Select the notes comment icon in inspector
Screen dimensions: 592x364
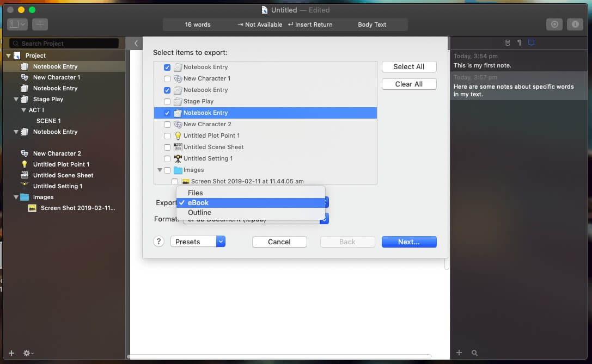click(531, 42)
